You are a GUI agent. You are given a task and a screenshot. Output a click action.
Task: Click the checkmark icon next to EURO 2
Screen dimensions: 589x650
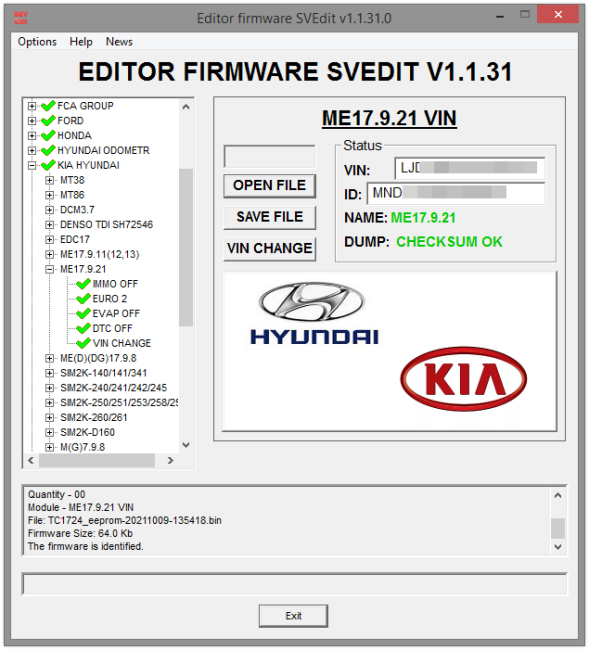click(84, 298)
